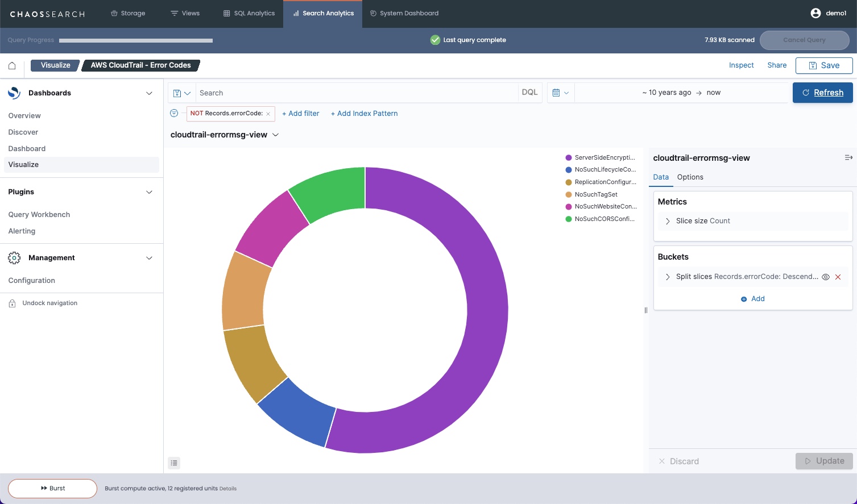Toggle visibility eye on Split slices bucket

click(x=826, y=277)
